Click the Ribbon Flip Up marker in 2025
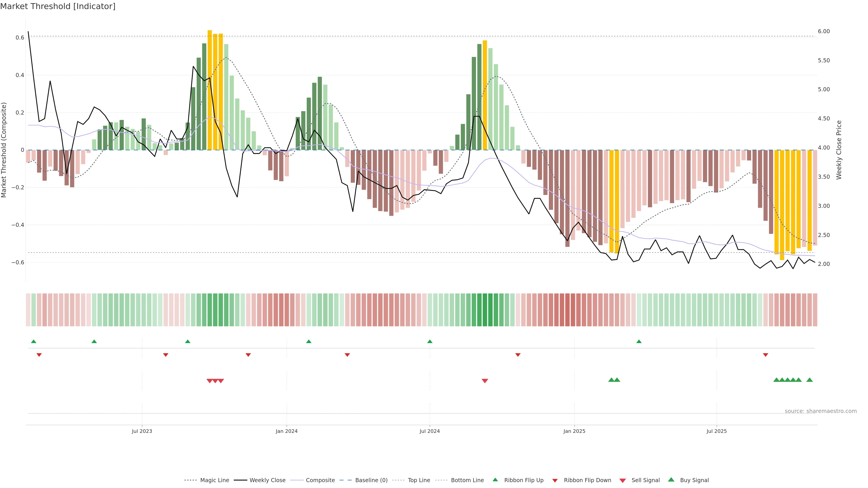868x488 pixels. [x=639, y=342]
